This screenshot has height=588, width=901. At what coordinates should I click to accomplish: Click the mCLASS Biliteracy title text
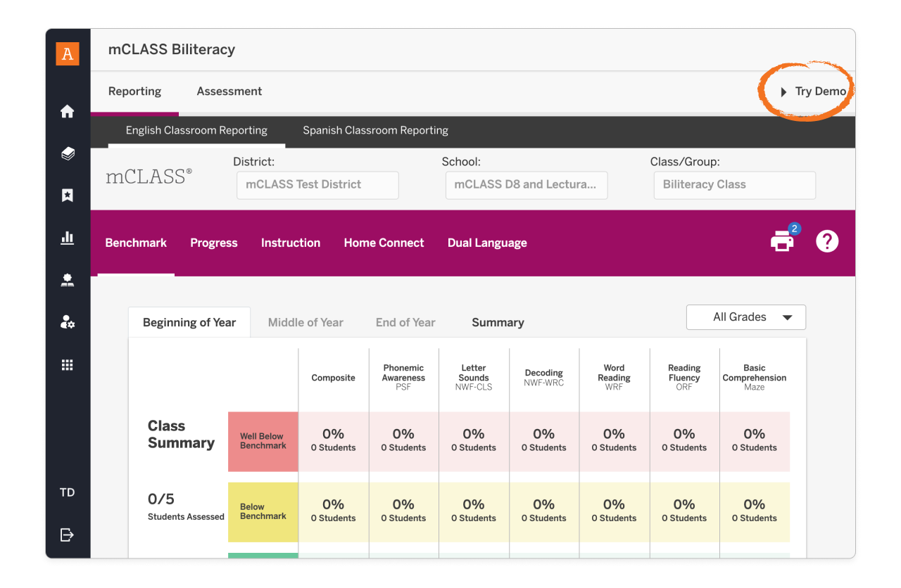pos(172,49)
